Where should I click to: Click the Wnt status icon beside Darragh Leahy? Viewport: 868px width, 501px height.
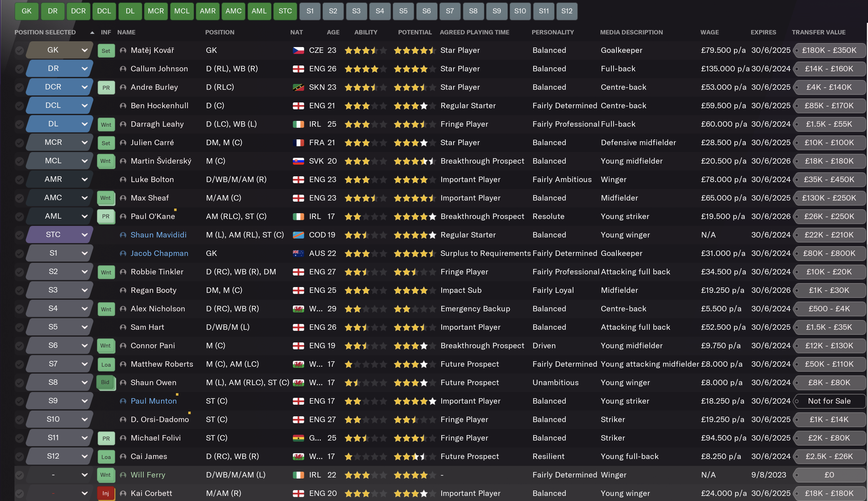pyautogui.click(x=106, y=125)
